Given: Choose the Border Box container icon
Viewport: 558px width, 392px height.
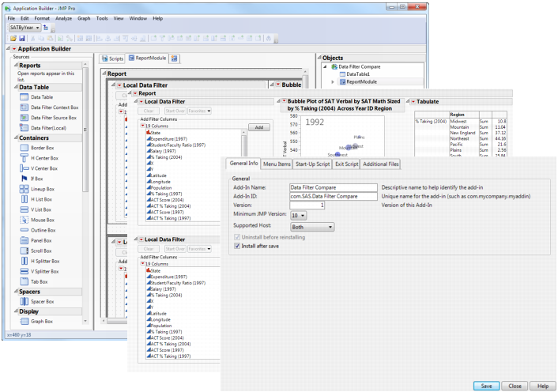Looking at the screenshot, I should (x=23, y=148).
